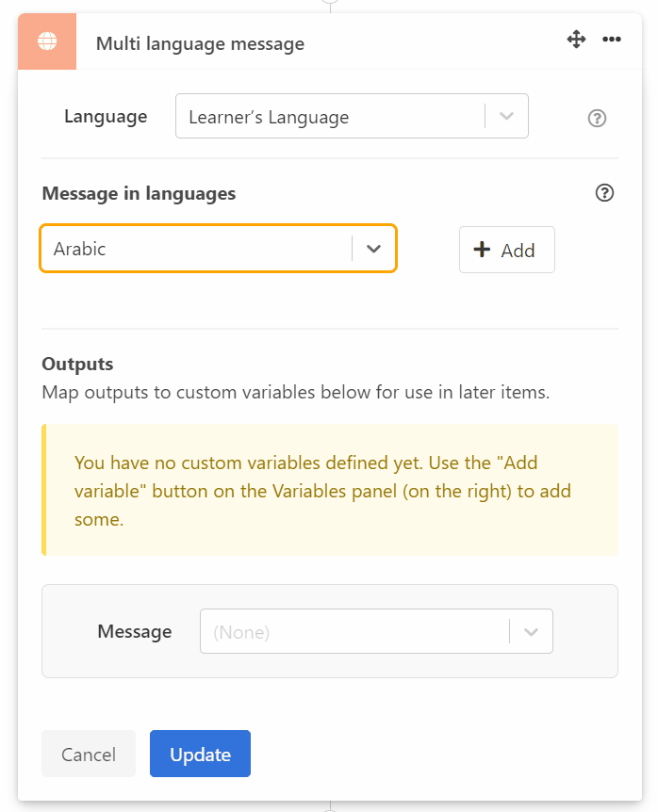Click the Language field label
This screenshot has width=658, height=812.
(106, 116)
